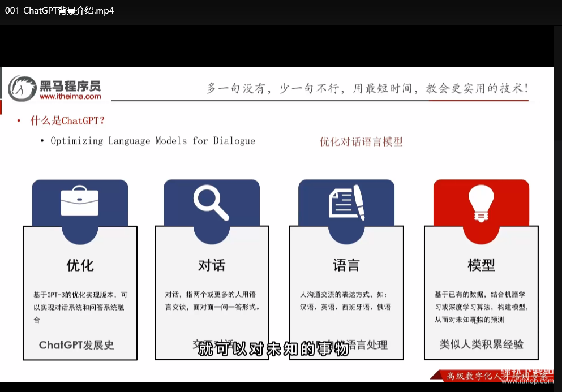This screenshot has width=562, height=392.
Task: Click the 黑马程序员 brand name
Action: pyautogui.click(x=70, y=85)
